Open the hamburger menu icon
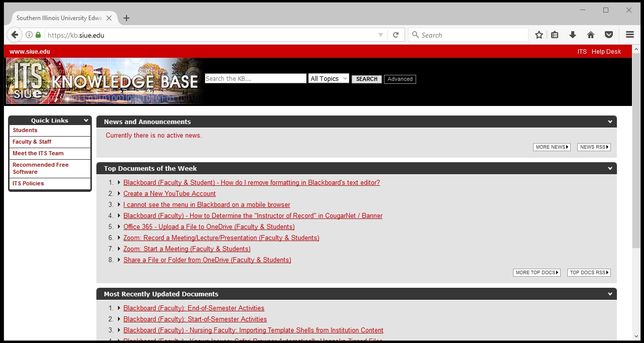 pos(630,35)
